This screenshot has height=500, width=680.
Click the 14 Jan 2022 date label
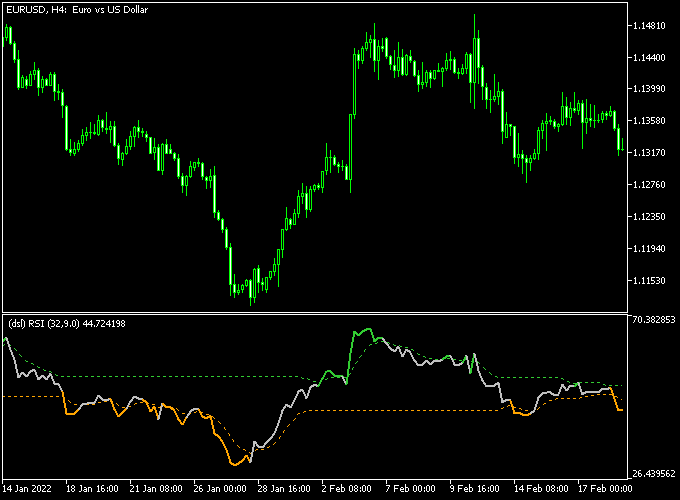[x=27, y=489]
